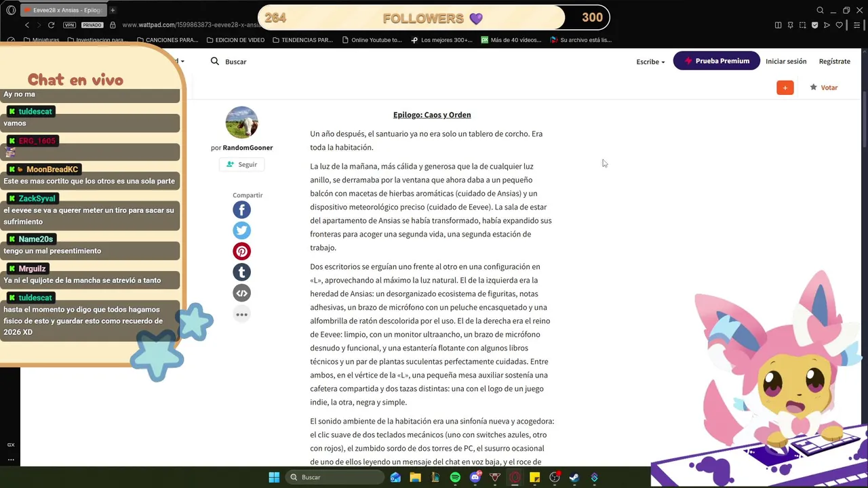Open Opera GX from the taskbar
868x488 pixels.
tap(515, 477)
